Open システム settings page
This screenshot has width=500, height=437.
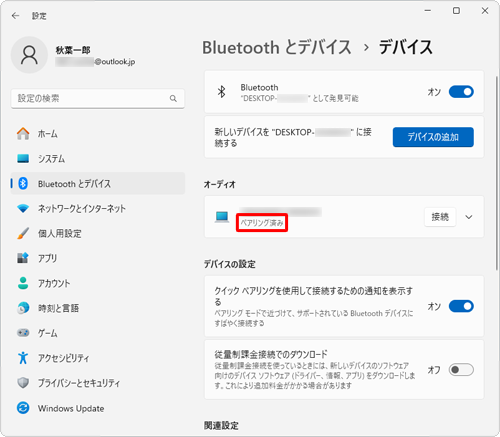(98, 158)
